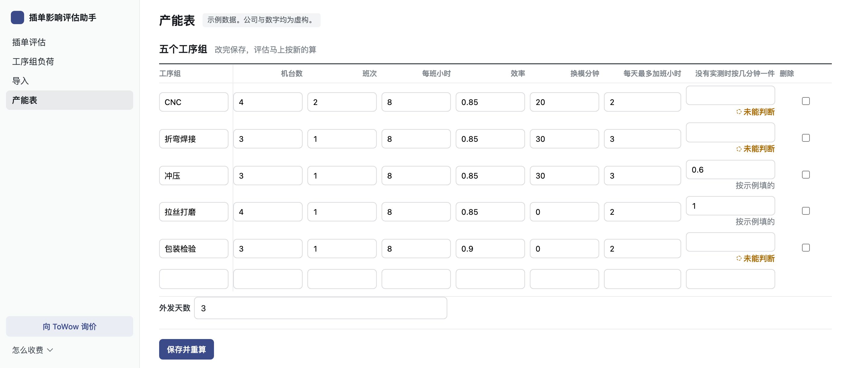Click the 外发天数 input field

(320, 308)
